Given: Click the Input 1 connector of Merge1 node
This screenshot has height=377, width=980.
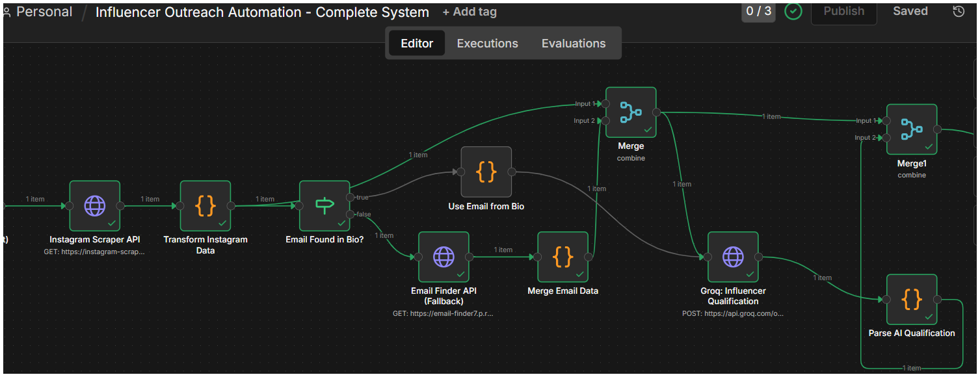Looking at the screenshot, I should [x=886, y=121].
